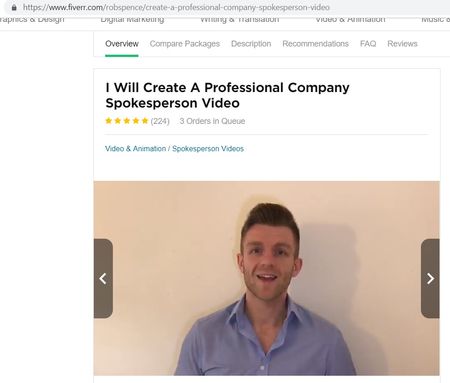Show the previous gallery slide arrow

[103, 278]
